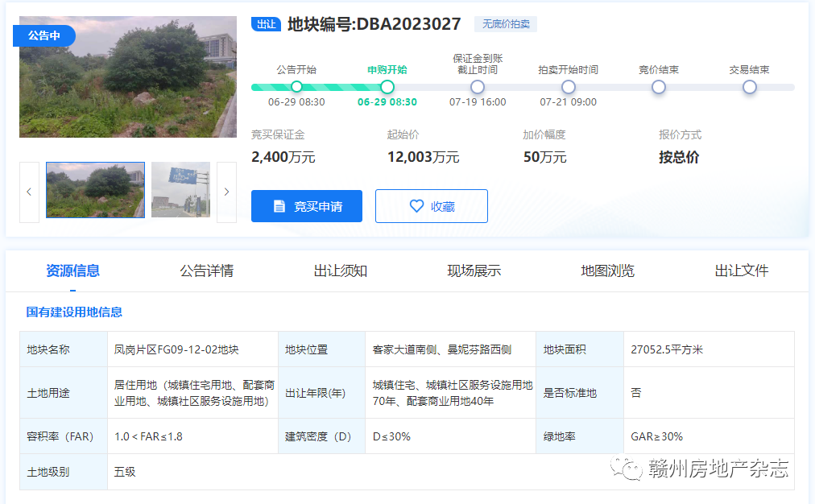Click the 是否标准地 value 否
815x504 pixels.
[636, 393]
